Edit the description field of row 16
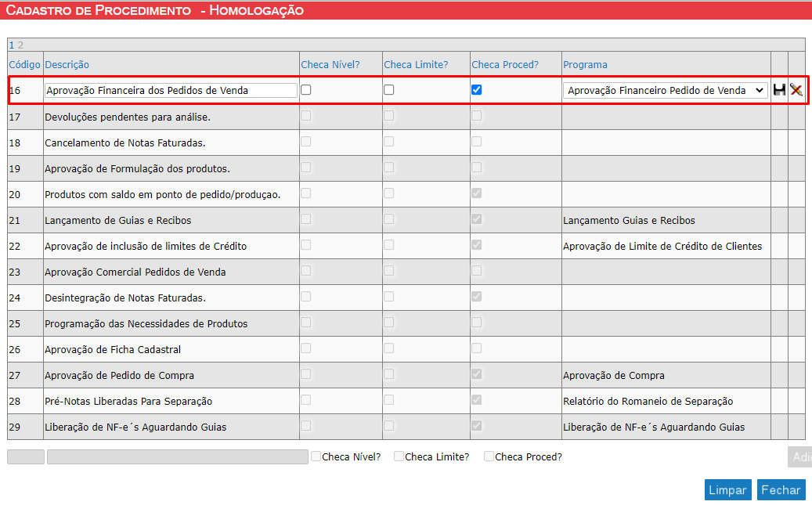Screen dimensions: 812x505 pyautogui.click(x=171, y=91)
